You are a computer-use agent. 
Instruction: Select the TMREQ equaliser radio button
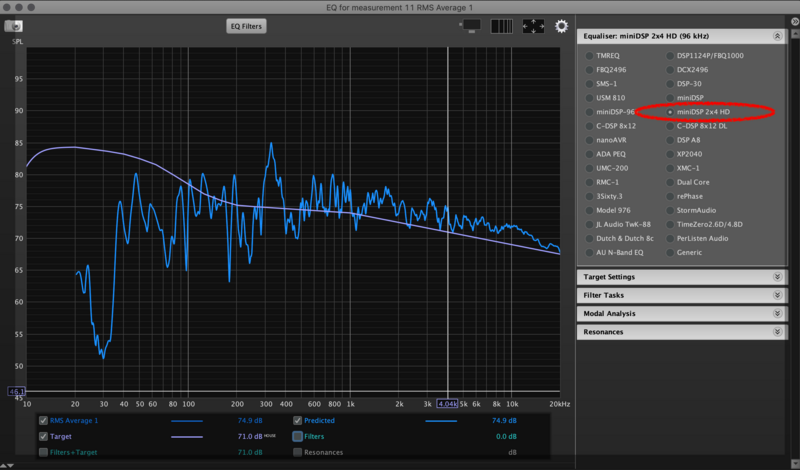coord(588,56)
